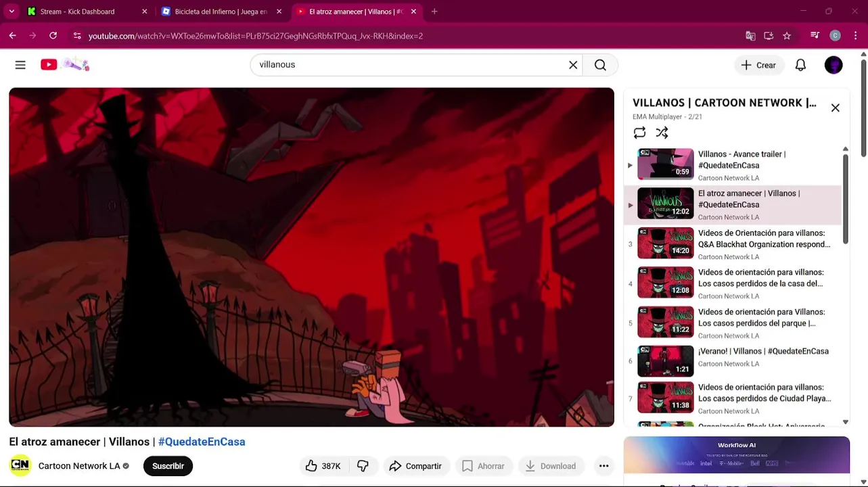Play Villanos - Avance trailer thumbnail
Image resolution: width=868 pixels, height=487 pixels.
[666, 164]
